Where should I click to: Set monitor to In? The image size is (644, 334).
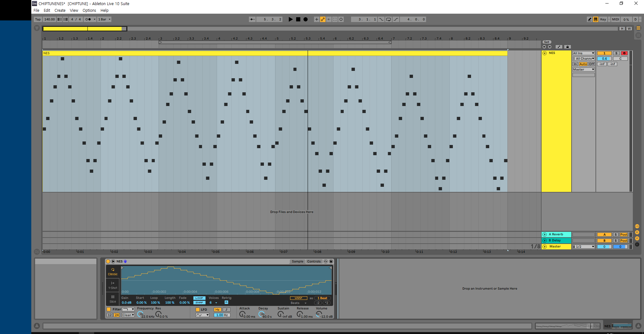pos(575,64)
